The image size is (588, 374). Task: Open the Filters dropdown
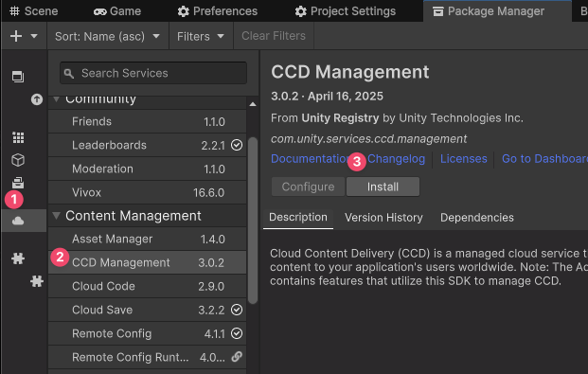(x=201, y=36)
